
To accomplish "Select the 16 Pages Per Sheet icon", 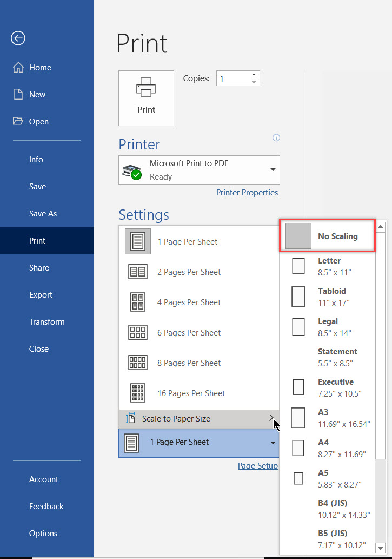I will [x=138, y=393].
